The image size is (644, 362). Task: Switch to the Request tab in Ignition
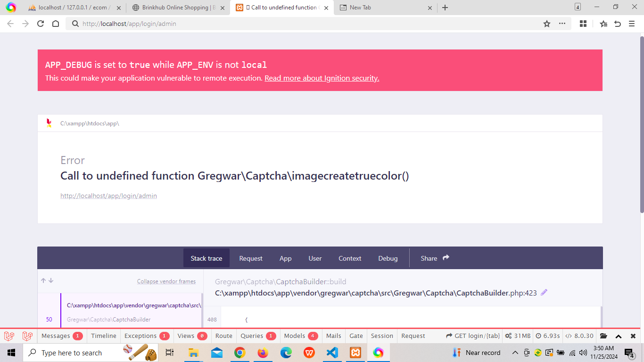point(250,258)
